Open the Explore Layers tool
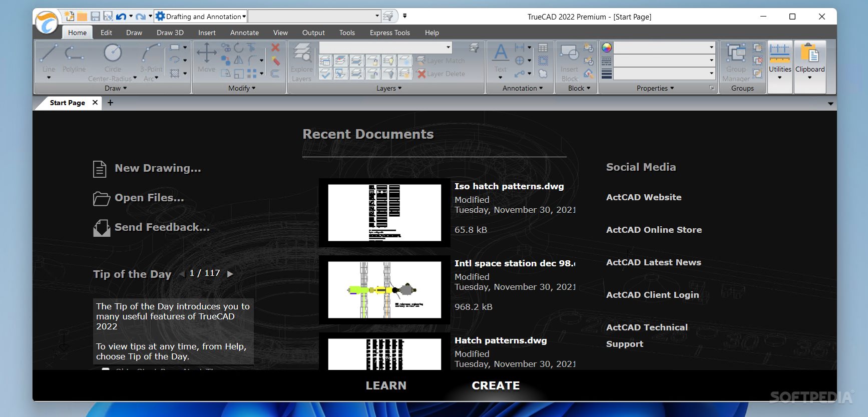Screen dimensions: 868x417 tap(302, 63)
